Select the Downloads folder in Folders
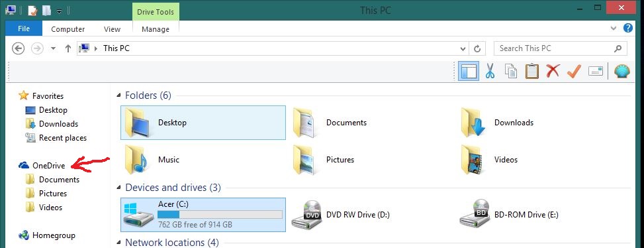This screenshot has width=644, height=248. [497, 123]
